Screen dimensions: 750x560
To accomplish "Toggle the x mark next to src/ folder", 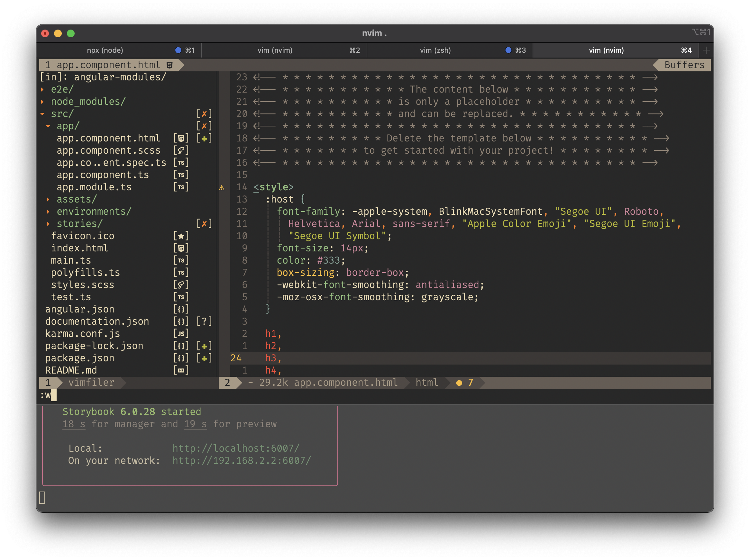I will point(205,113).
